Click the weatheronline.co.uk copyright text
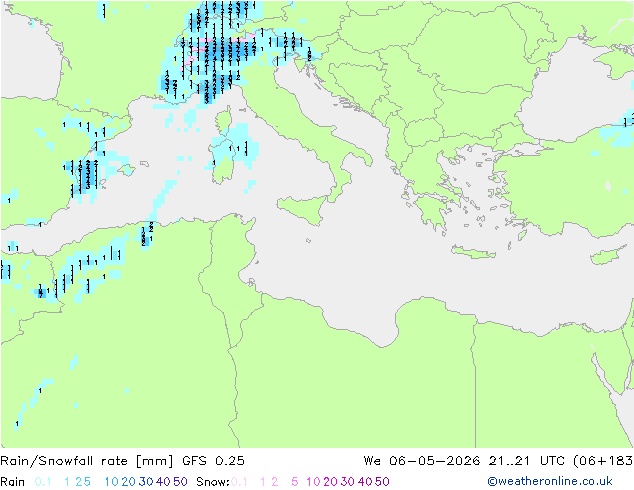Screen dimensions: 634x490 click(x=550, y=481)
